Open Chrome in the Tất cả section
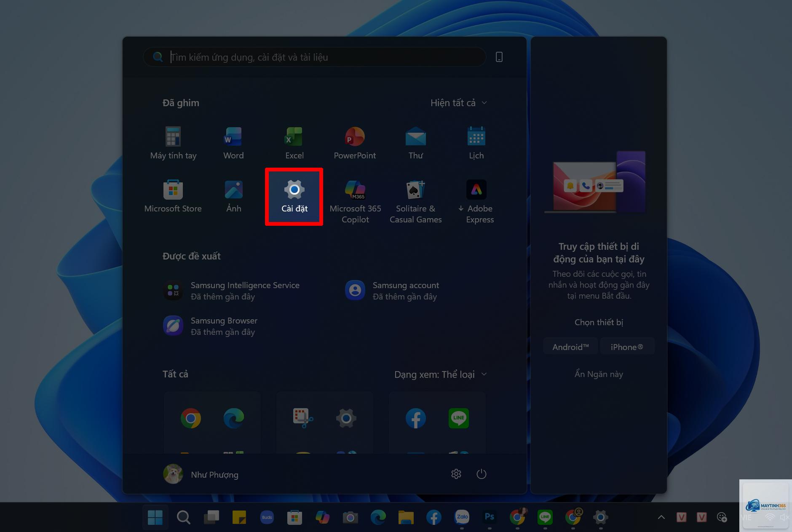 (x=191, y=418)
